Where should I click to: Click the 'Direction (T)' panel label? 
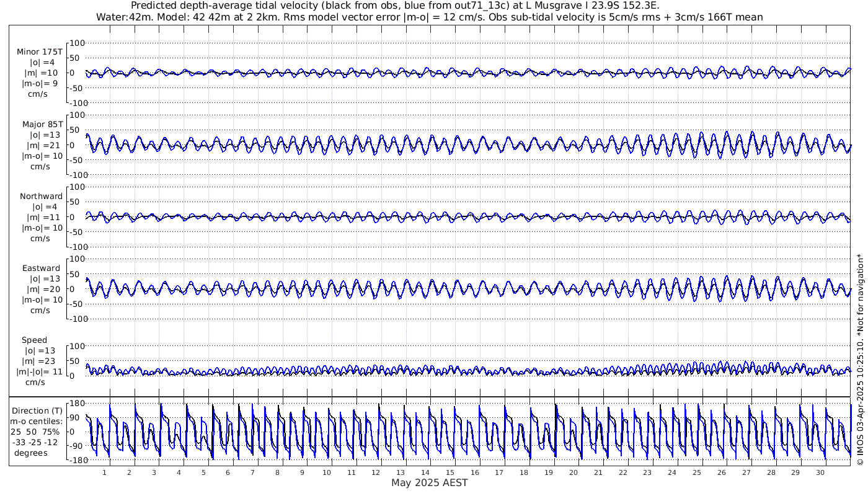pyautogui.click(x=38, y=411)
